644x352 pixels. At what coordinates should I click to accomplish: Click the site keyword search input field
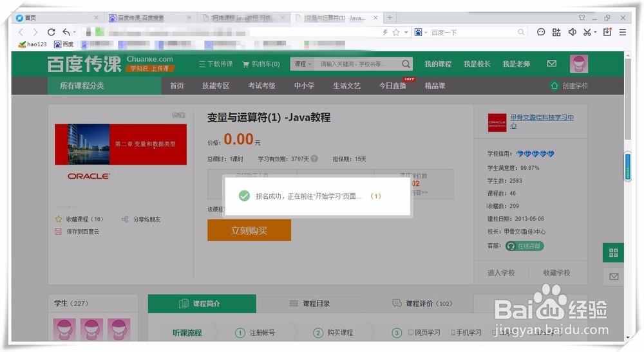pos(357,64)
